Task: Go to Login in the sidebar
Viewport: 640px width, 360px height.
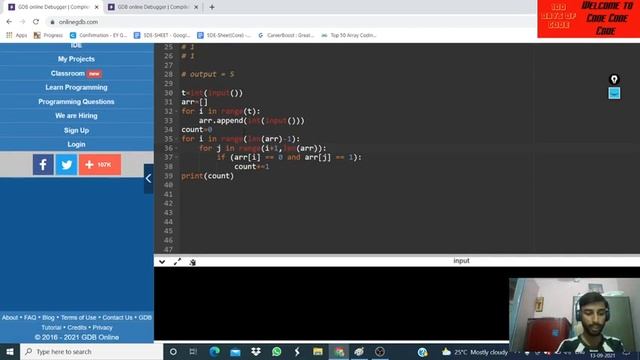Action: 76,144
